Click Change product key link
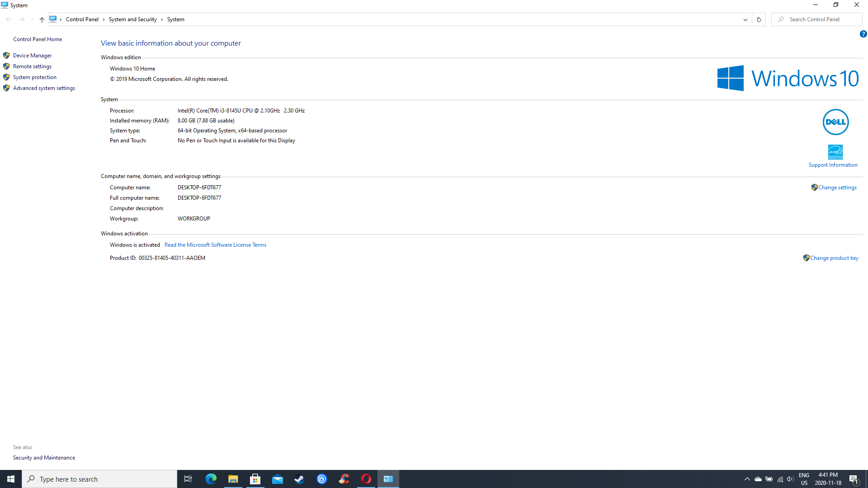The width and height of the screenshot is (868, 488). pos(834,258)
